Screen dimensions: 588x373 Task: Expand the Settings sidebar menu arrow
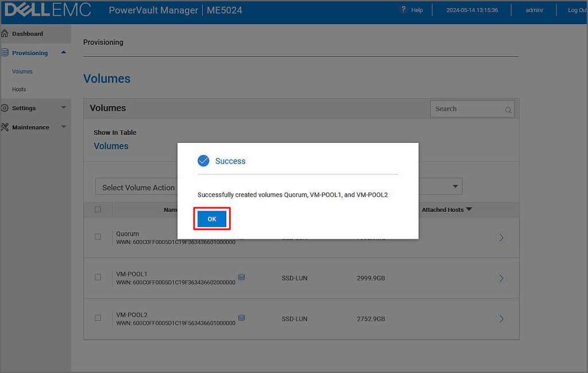click(63, 108)
